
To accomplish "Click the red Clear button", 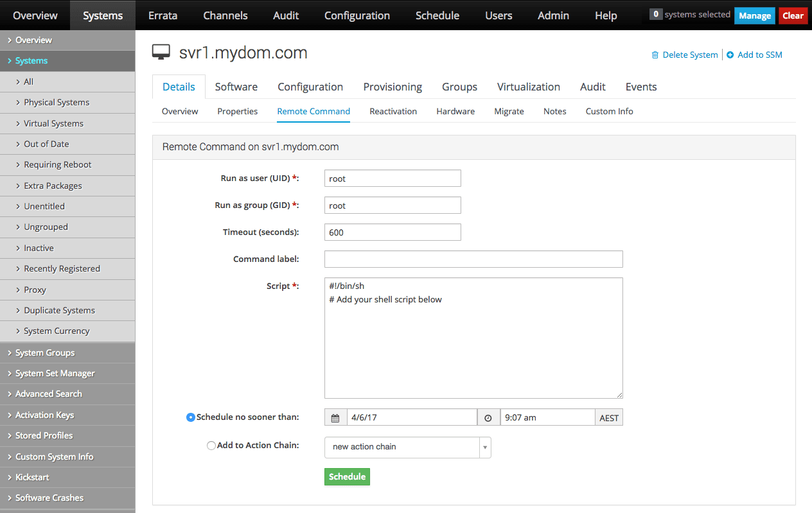I will click(x=793, y=15).
